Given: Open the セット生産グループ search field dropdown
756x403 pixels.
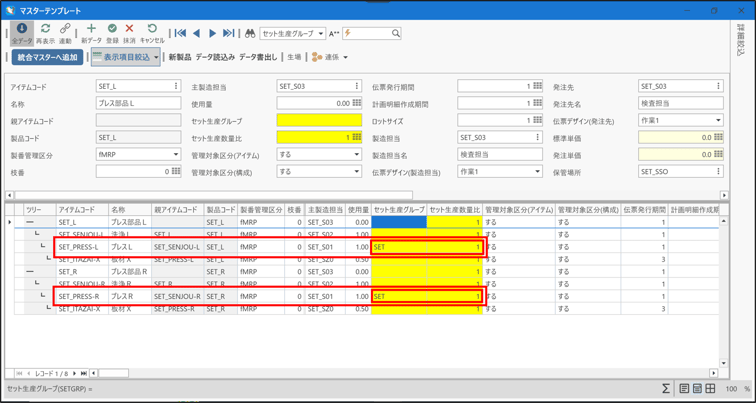Looking at the screenshot, I should [320, 34].
